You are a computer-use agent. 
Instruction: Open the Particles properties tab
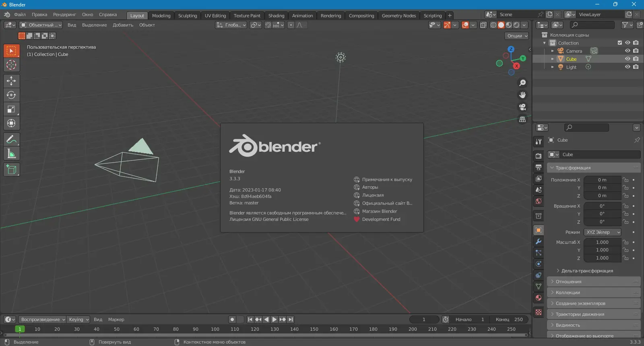tap(539, 253)
